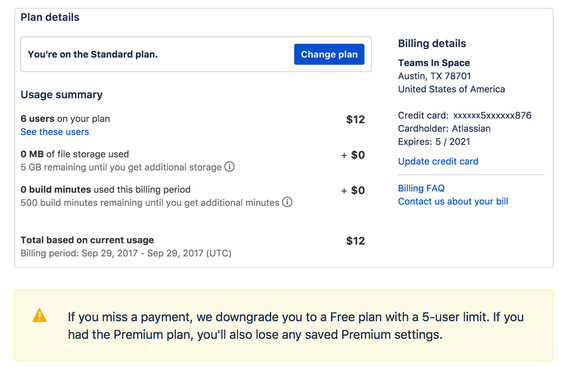Click the masked credit card number
This screenshot has width=569, height=376.
[x=492, y=115]
